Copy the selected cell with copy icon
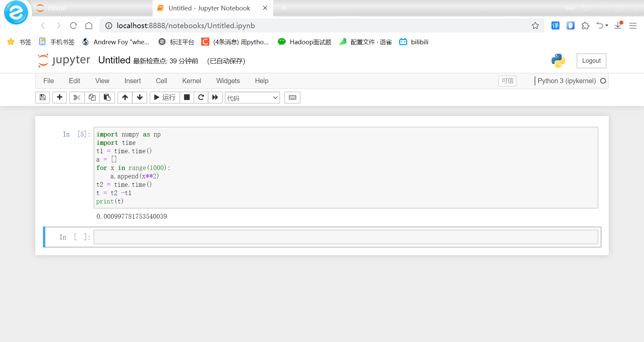 tap(92, 98)
